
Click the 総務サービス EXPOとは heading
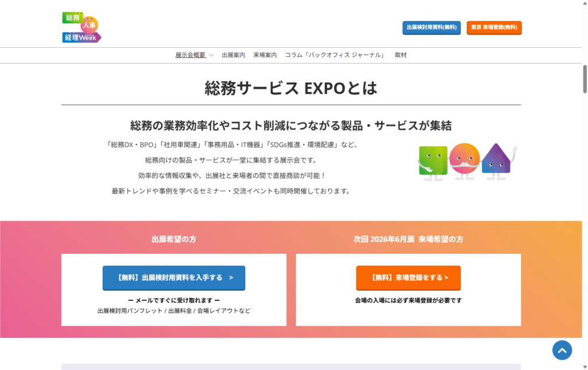(x=291, y=88)
